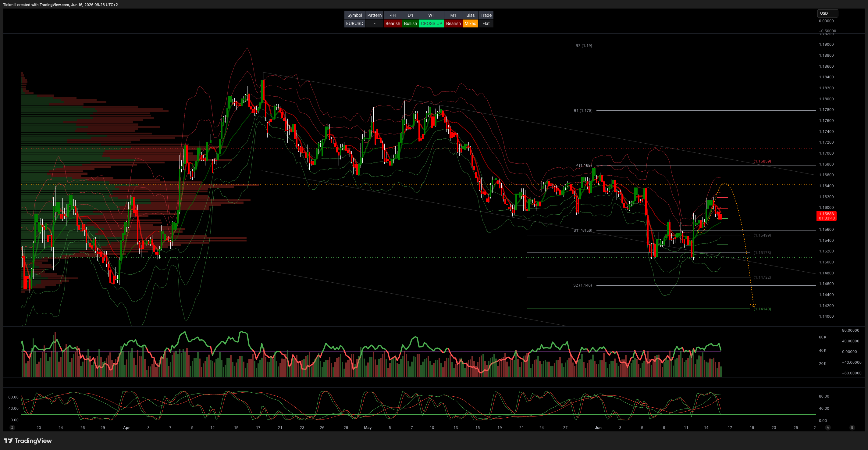Click the B scale button
Viewport: 868px width, 450px height.
click(852, 427)
